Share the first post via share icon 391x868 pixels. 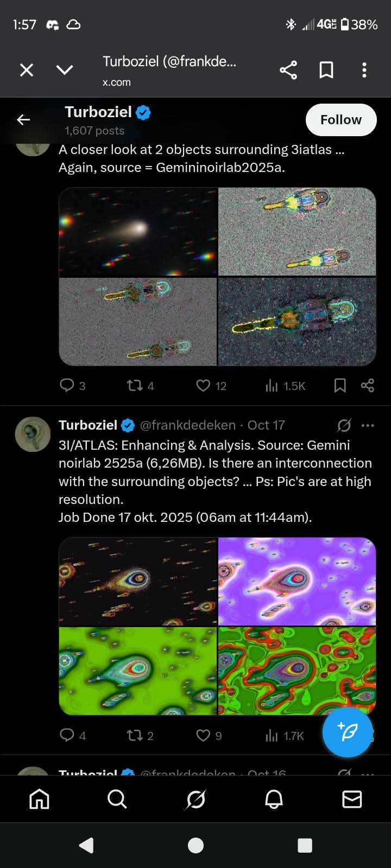[x=368, y=386]
